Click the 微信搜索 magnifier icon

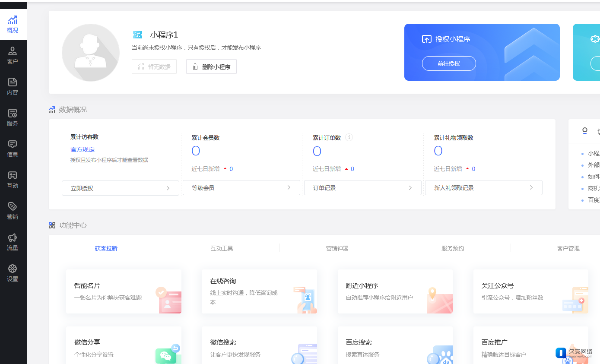pos(304,354)
